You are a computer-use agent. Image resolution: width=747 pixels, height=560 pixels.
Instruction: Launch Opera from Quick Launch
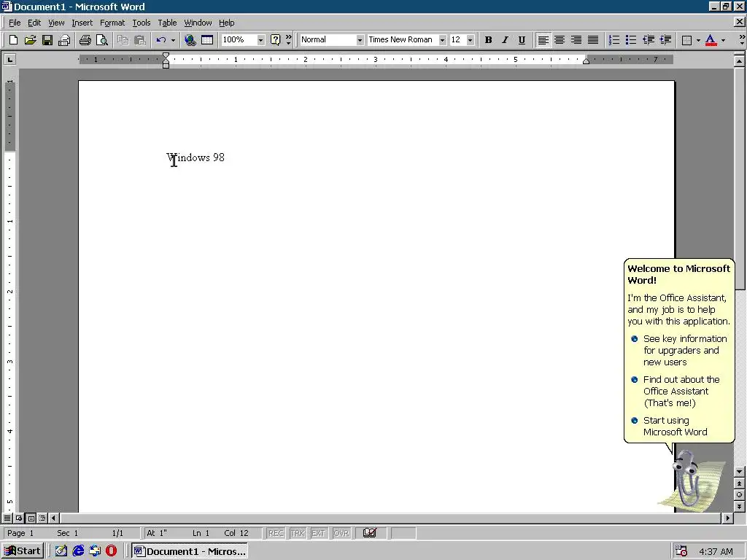[111, 551]
